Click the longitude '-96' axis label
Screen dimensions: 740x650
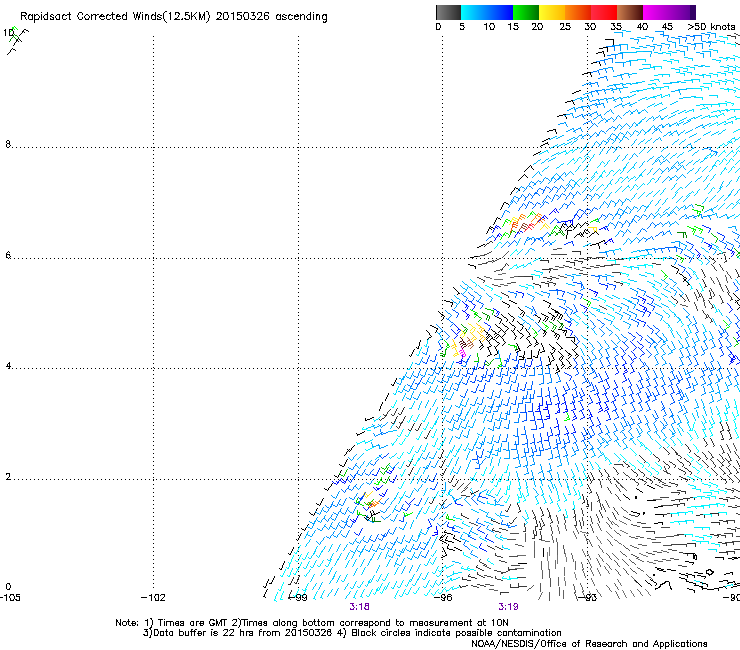click(x=443, y=598)
